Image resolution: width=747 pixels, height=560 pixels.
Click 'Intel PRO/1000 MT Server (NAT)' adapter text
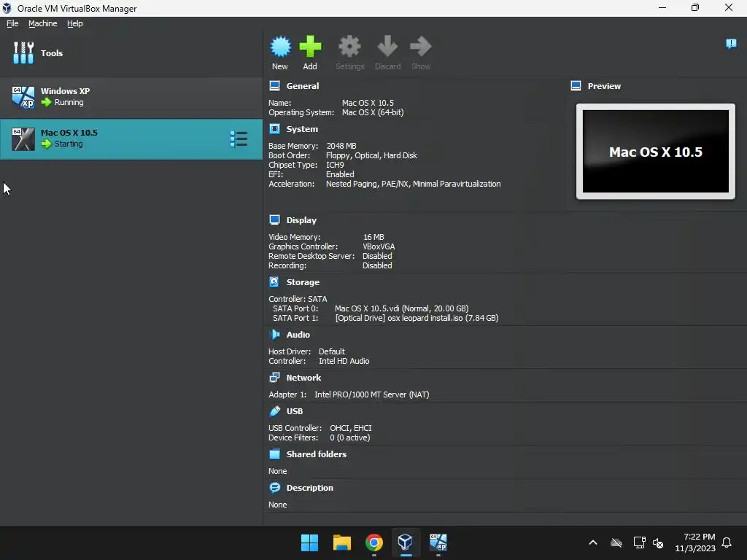click(371, 394)
